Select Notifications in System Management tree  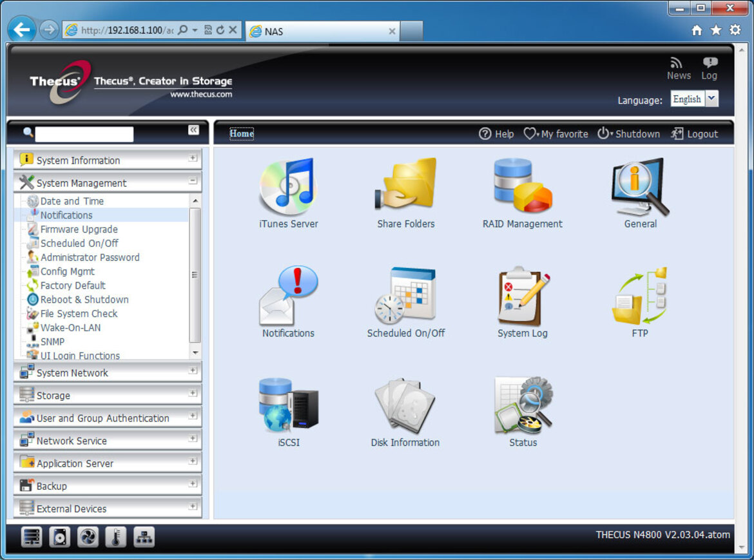[x=66, y=215]
